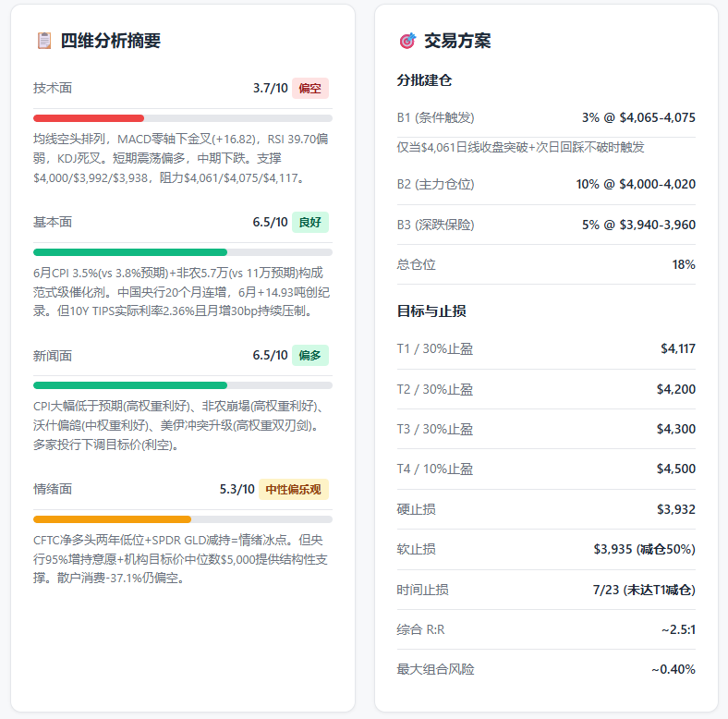
Task: Click the 时间止损 row label
Action: (423, 590)
